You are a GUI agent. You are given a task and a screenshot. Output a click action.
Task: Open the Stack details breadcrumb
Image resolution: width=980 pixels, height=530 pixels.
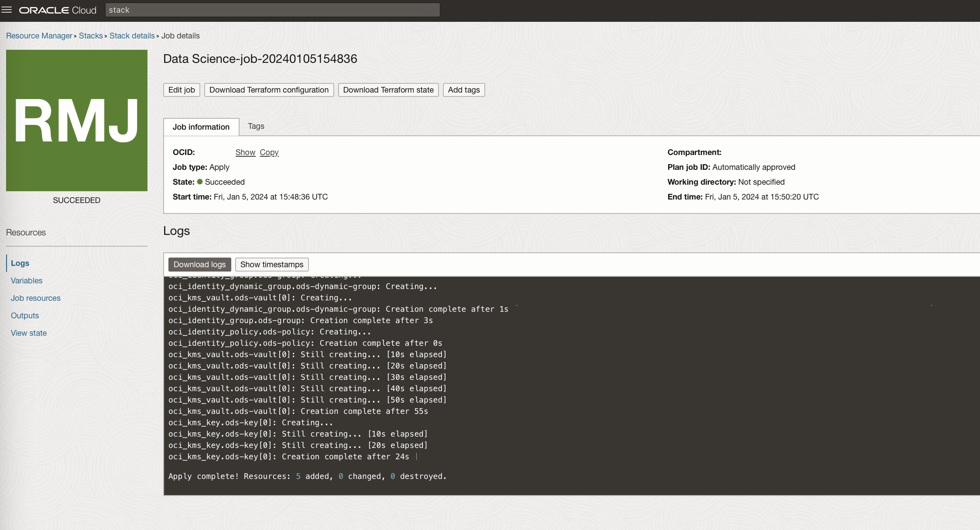coord(132,36)
